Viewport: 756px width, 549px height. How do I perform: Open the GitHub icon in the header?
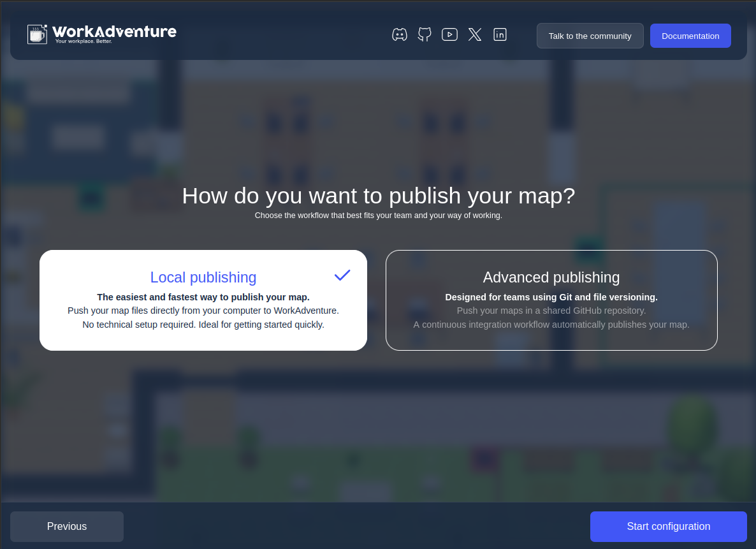(x=425, y=34)
